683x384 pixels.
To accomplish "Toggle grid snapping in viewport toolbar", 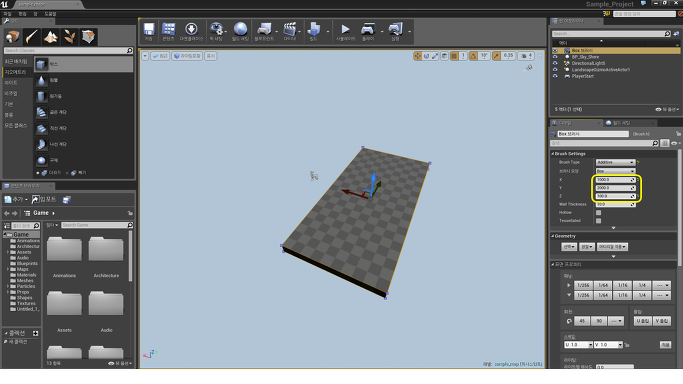I will (454, 56).
